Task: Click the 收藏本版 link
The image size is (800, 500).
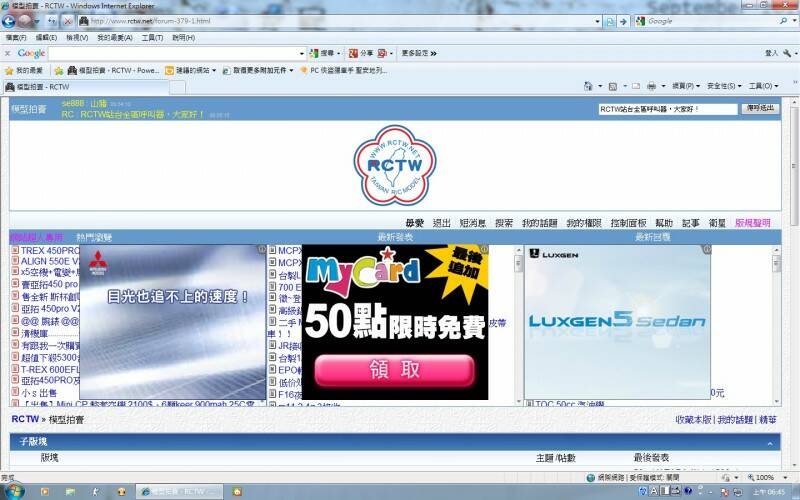Action: point(693,420)
